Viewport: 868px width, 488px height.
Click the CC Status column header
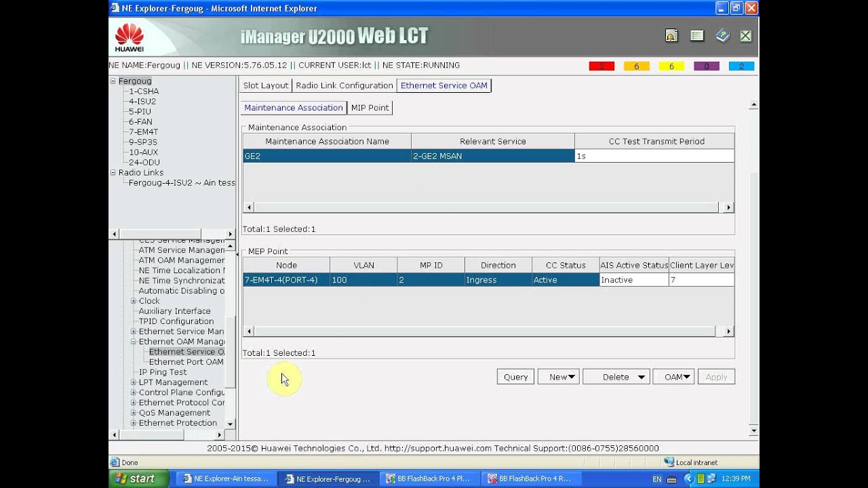[x=566, y=265]
